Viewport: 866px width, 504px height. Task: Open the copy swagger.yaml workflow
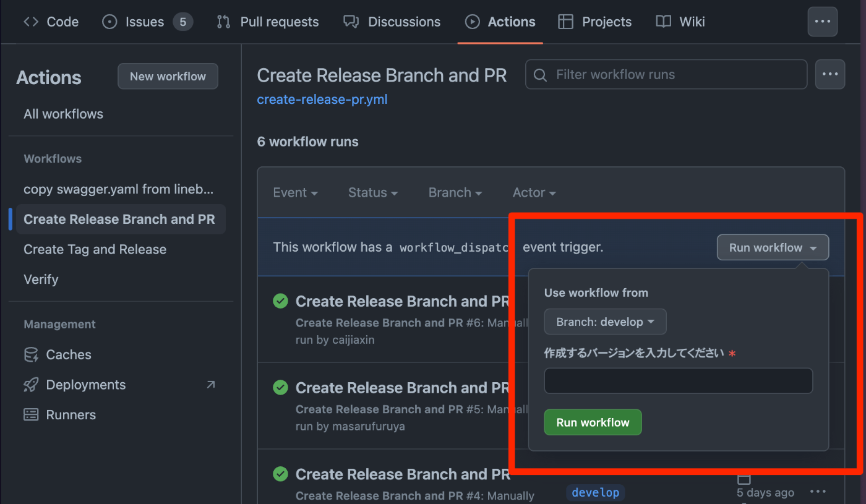pos(119,189)
